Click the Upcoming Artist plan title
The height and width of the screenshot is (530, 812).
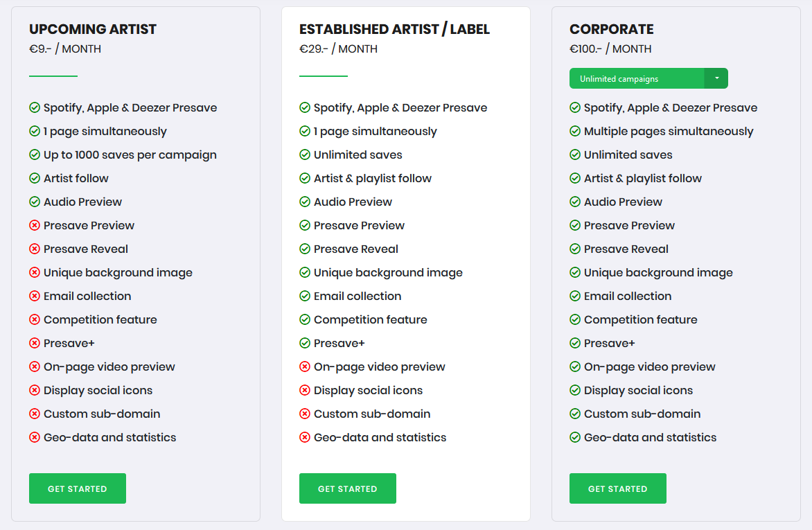(x=93, y=29)
